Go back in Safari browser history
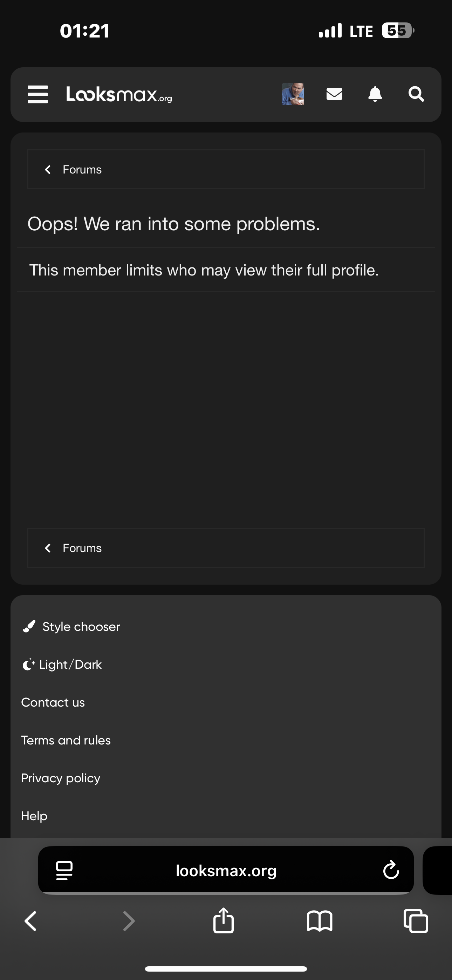 30,921
